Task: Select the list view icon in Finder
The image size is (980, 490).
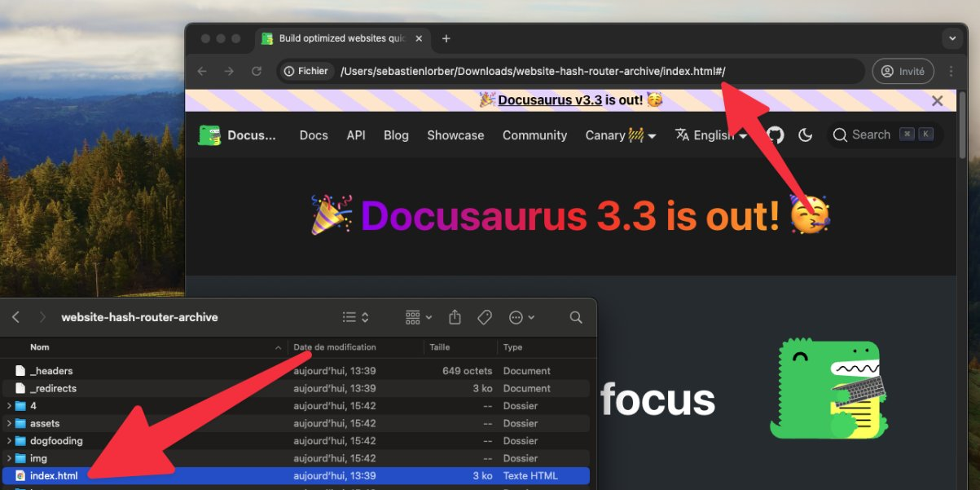Action: 350,317
